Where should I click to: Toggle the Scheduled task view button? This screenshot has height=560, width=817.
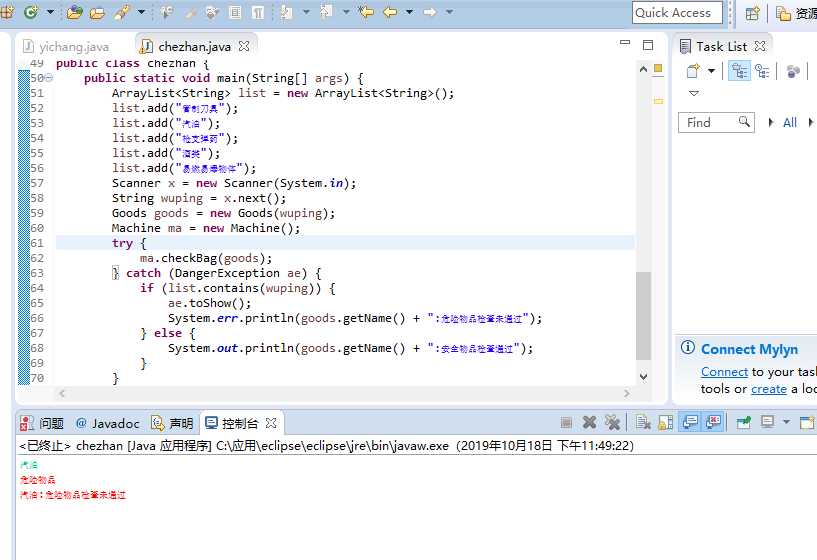pyautogui.click(x=762, y=71)
